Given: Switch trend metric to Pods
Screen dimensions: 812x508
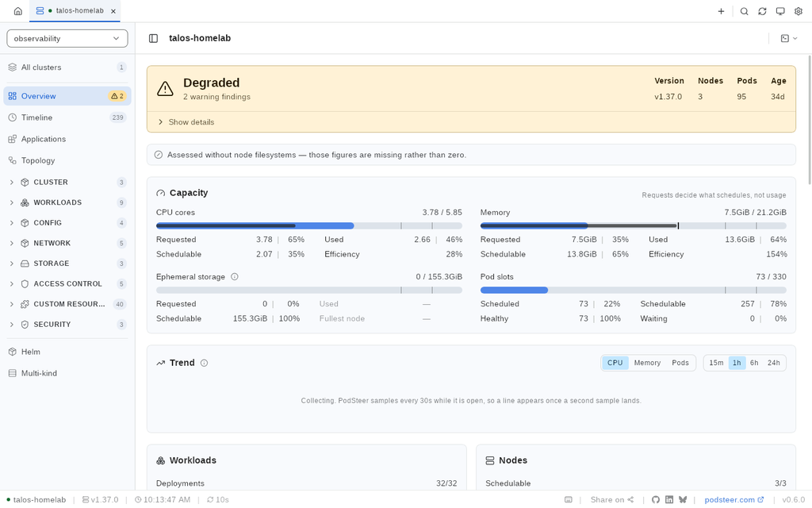Looking at the screenshot, I should pyautogui.click(x=680, y=363).
